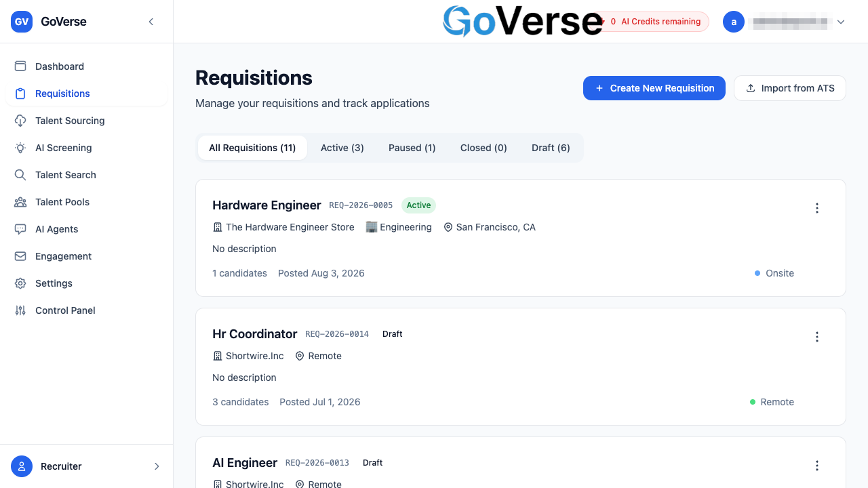Screen dimensions: 868x488
Task: Click the Onsite work type label
Action: click(x=780, y=273)
